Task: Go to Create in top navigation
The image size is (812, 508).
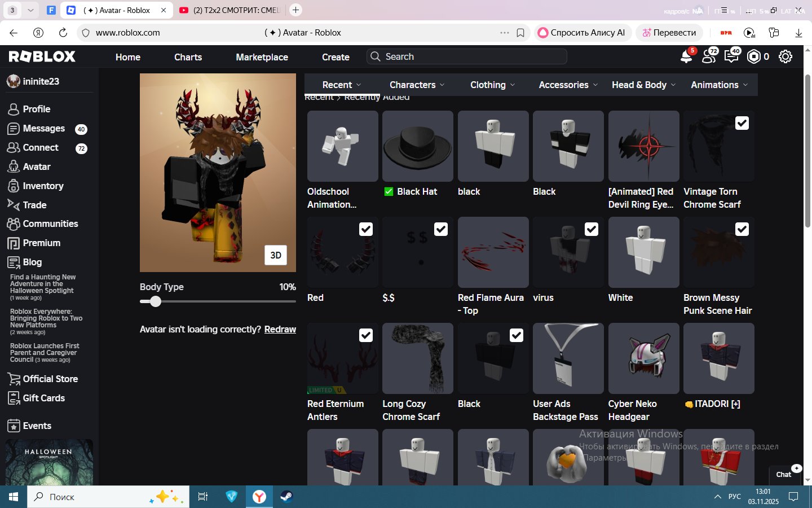Action: tap(336, 57)
